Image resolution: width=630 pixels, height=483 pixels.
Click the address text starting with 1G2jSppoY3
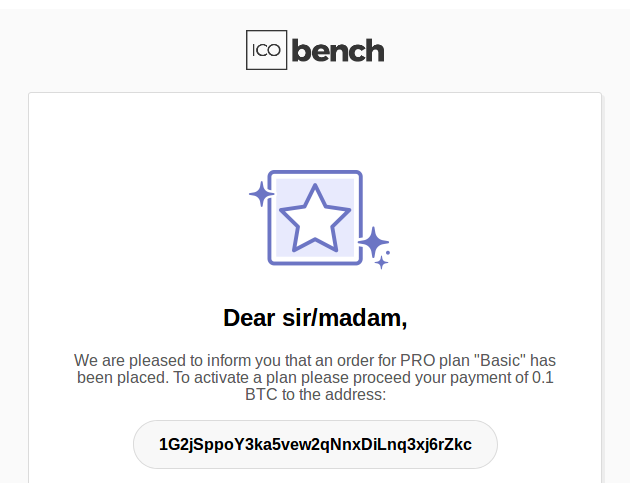(315, 444)
